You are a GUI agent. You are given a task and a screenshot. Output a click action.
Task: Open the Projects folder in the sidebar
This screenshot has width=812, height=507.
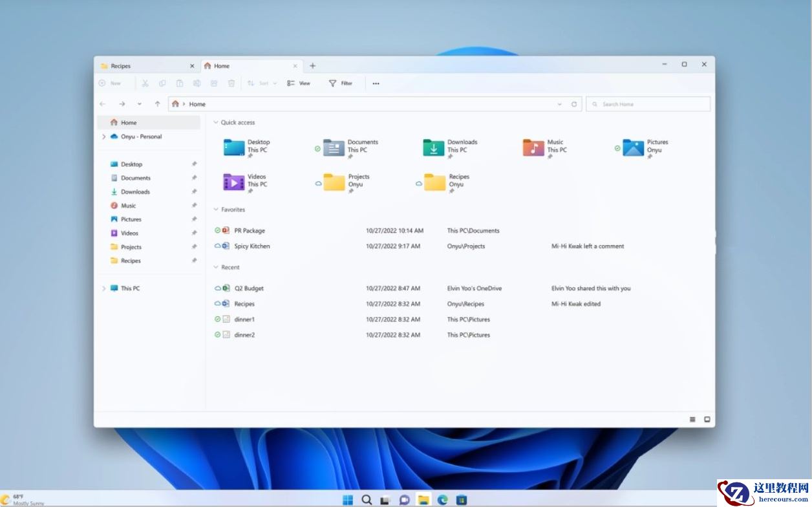(131, 246)
